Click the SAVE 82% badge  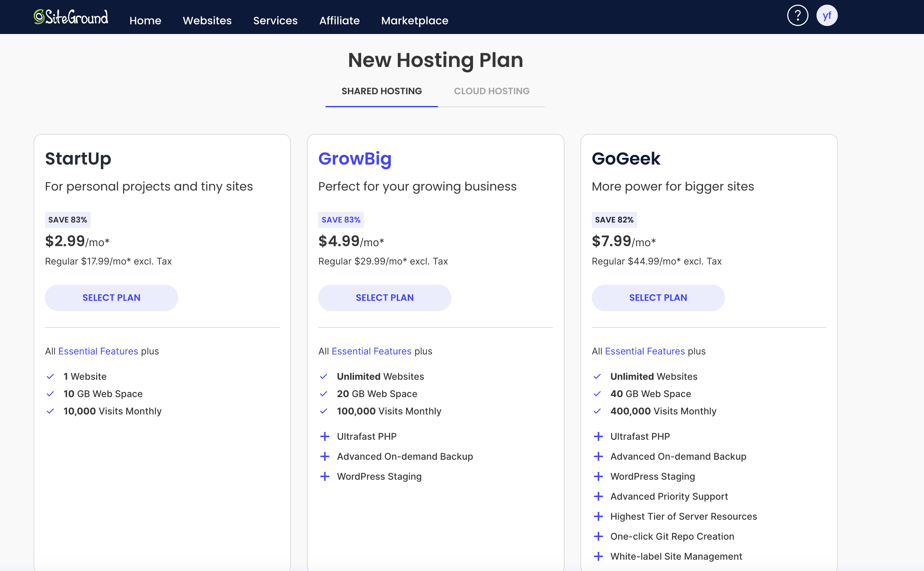click(x=614, y=220)
